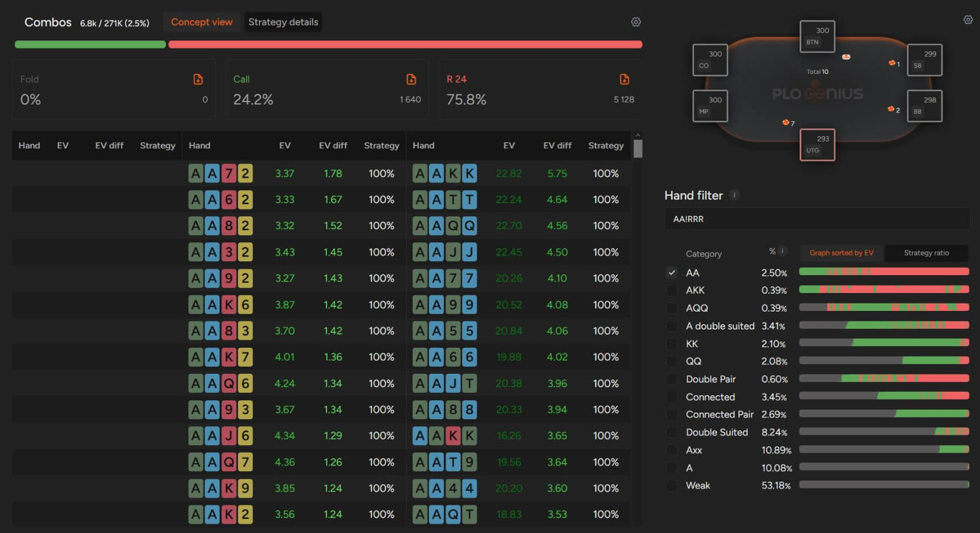Open the table settings gear top right
980x533 pixels.
point(968,20)
